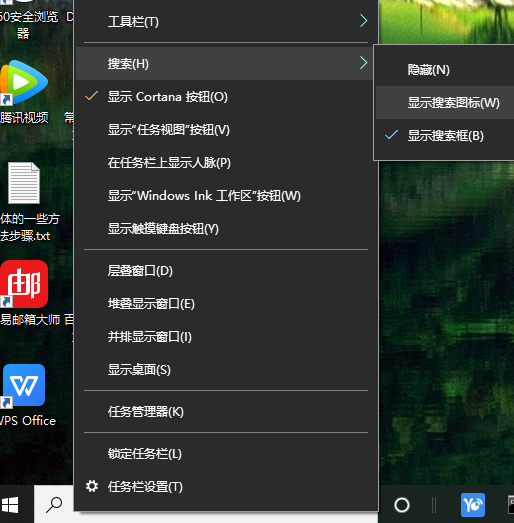Enable 显示“任务视图”按钮(V)
Image resolution: width=514 pixels, height=523 pixels.
click(226, 130)
